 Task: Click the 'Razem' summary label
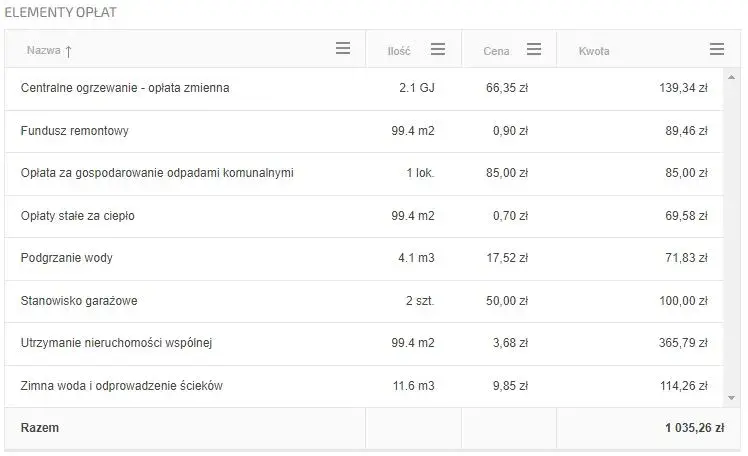pos(40,428)
